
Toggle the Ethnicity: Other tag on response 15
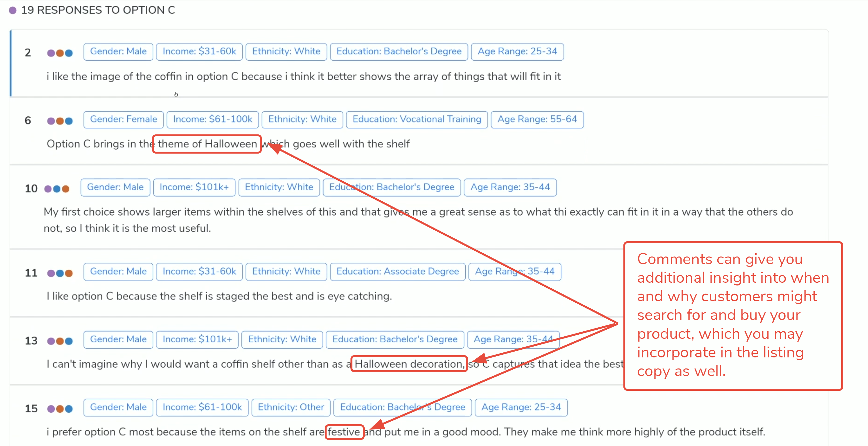coord(290,407)
